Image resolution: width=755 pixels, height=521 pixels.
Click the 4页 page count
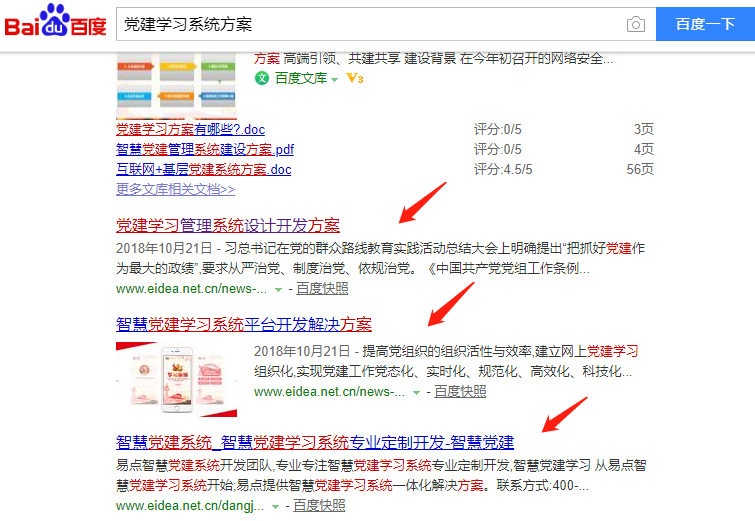644,150
